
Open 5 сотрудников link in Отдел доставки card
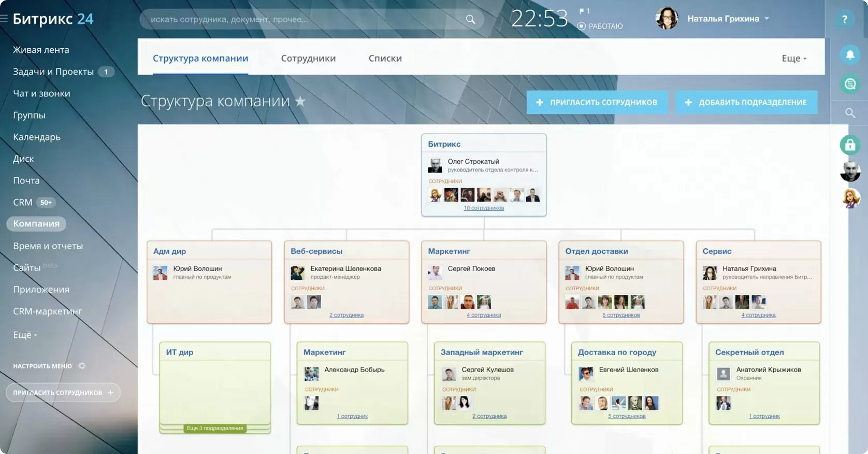[621, 315]
